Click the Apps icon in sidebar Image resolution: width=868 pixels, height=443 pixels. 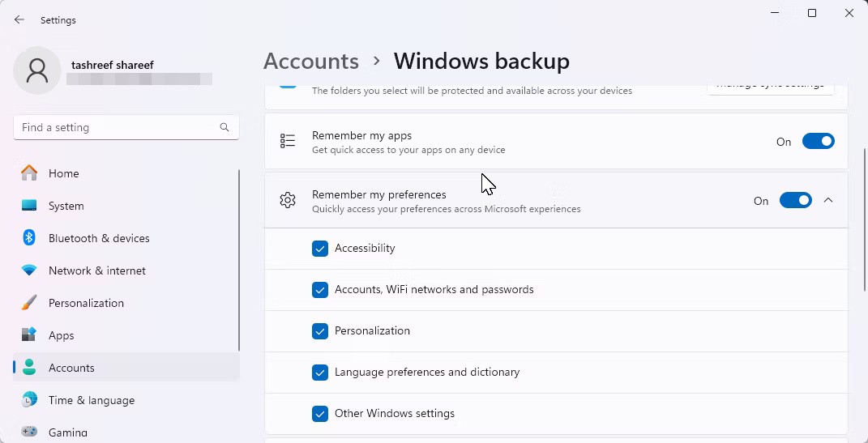[x=29, y=335]
